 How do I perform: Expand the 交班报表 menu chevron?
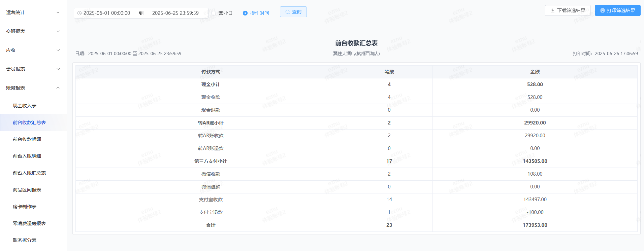tap(58, 31)
